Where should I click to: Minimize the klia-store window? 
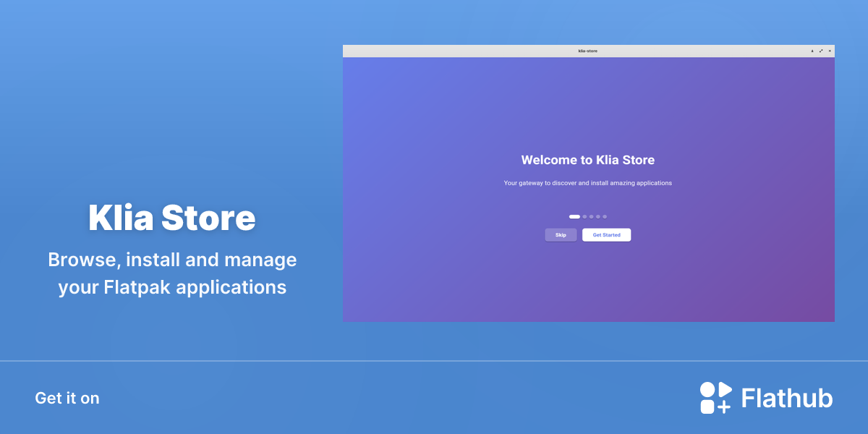[812, 51]
